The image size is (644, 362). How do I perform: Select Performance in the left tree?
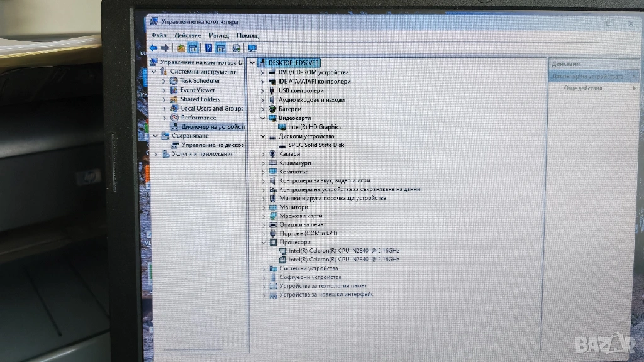pyautogui.click(x=198, y=118)
